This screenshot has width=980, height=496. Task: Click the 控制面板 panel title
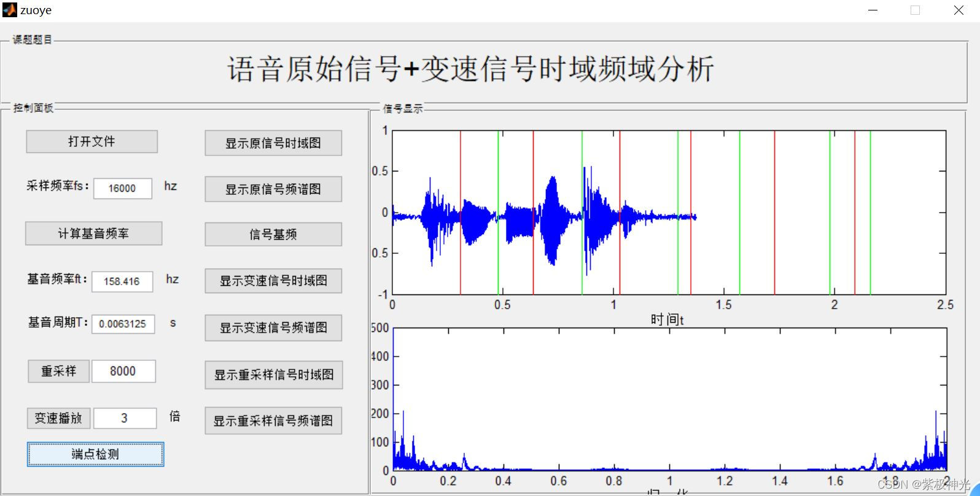click(33, 108)
